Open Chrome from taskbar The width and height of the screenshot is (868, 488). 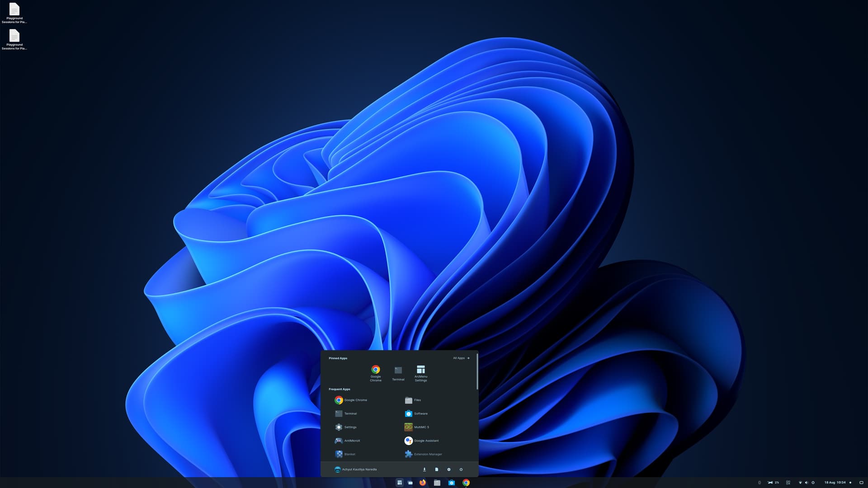pos(466,483)
